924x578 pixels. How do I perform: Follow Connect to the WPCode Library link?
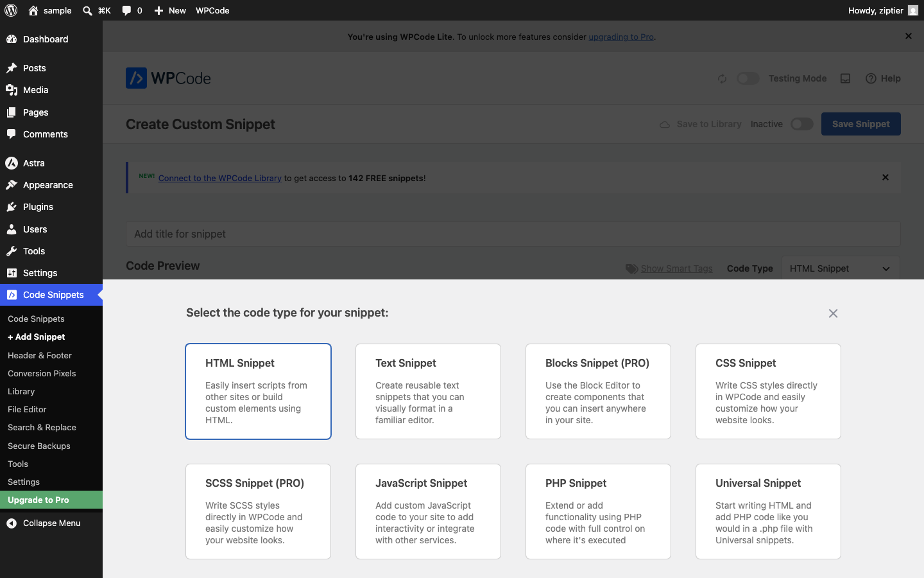click(219, 178)
